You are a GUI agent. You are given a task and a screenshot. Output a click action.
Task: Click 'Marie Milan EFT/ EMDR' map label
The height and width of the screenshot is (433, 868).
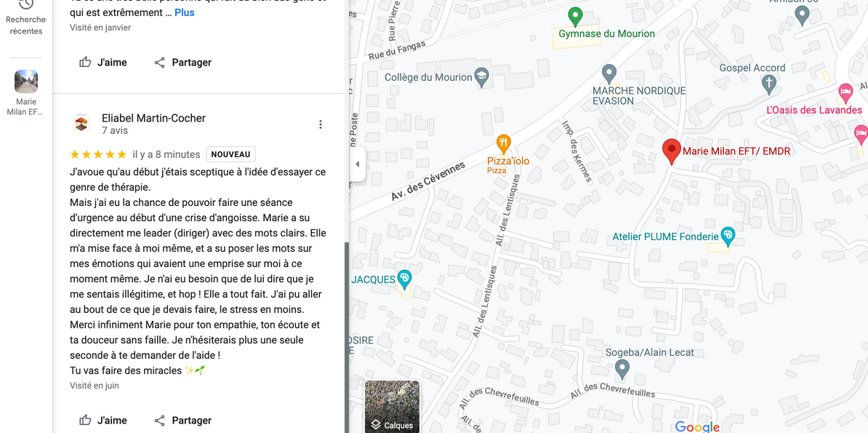(x=736, y=151)
